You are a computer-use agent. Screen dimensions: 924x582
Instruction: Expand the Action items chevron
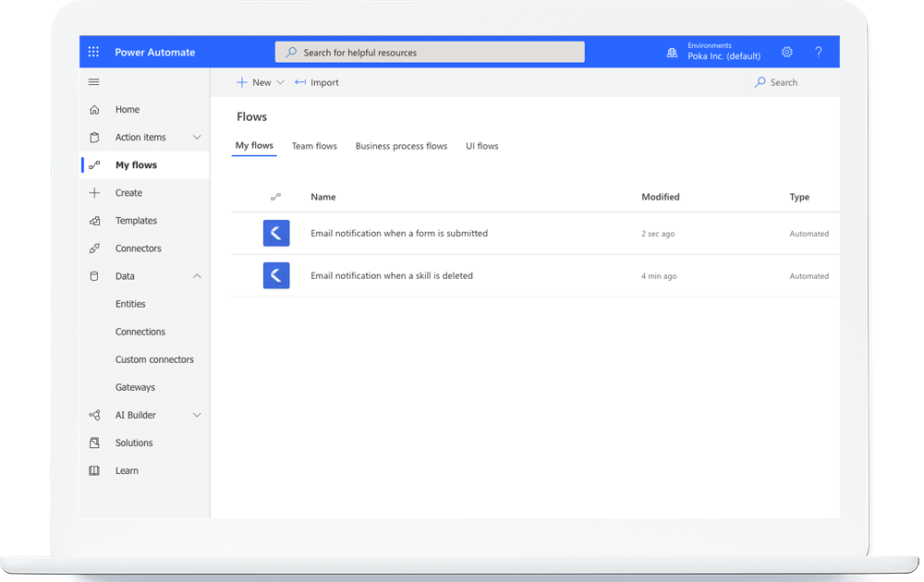pos(197,138)
